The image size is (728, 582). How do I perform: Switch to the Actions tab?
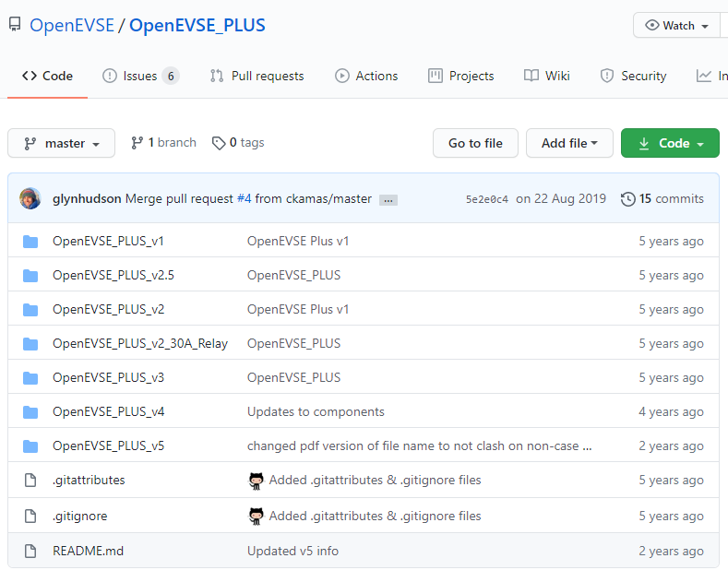(366, 76)
